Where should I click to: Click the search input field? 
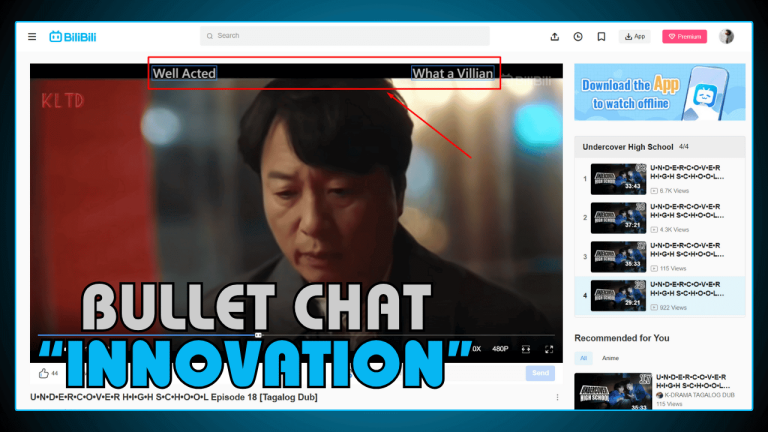click(x=345, y=36)
